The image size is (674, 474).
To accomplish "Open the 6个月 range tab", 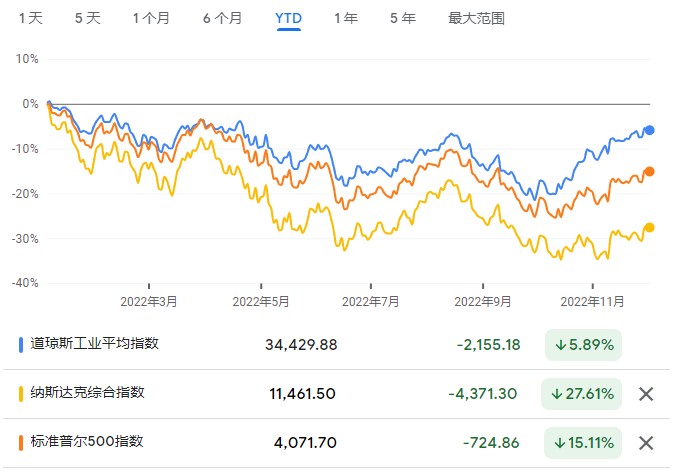I will point(222,18).
